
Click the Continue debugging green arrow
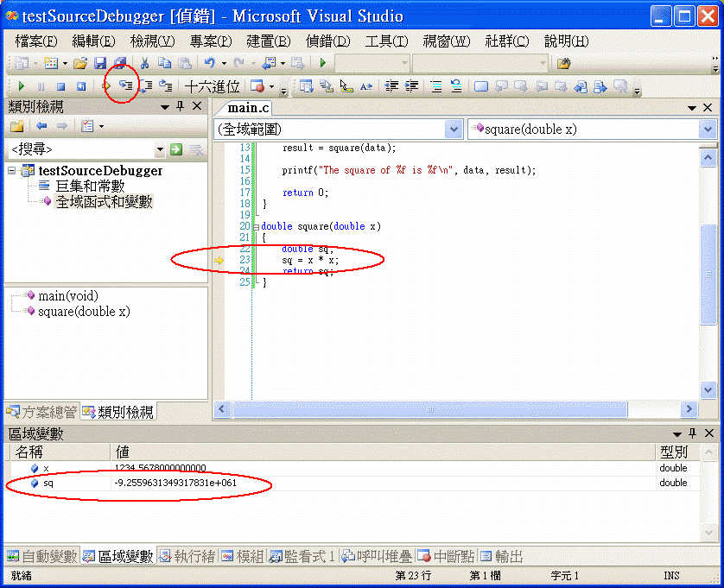tap(21, 86)
